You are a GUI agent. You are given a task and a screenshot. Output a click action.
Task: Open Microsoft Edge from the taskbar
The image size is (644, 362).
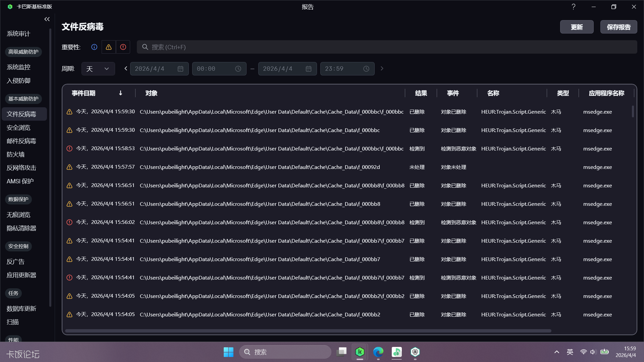[x=378, y=352]
